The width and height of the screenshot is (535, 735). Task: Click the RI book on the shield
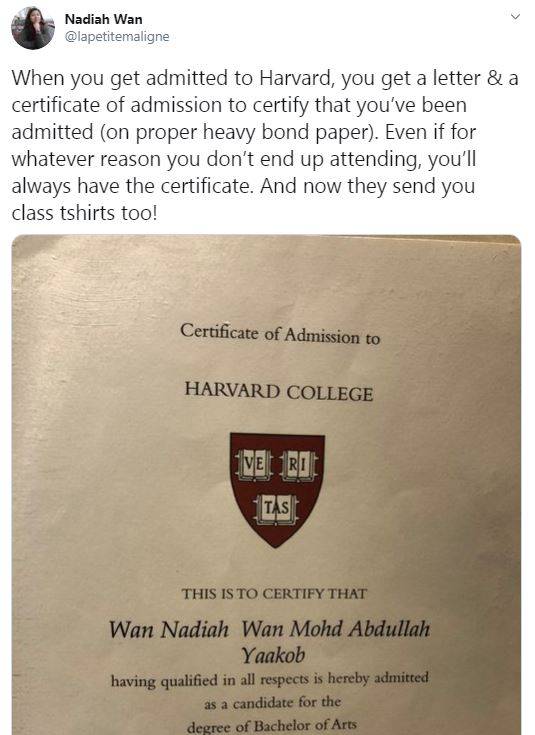[298, 465]
